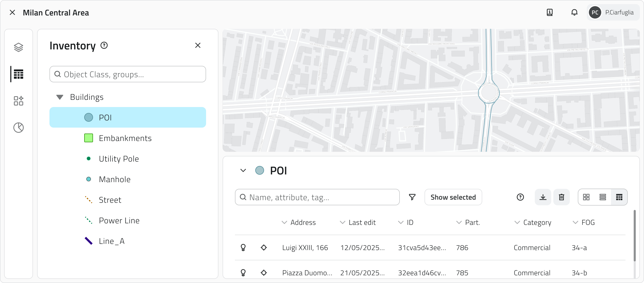Screen dimensions: 644x283
Task: Switch to the grid card view
Action: (x=586, y=197)
